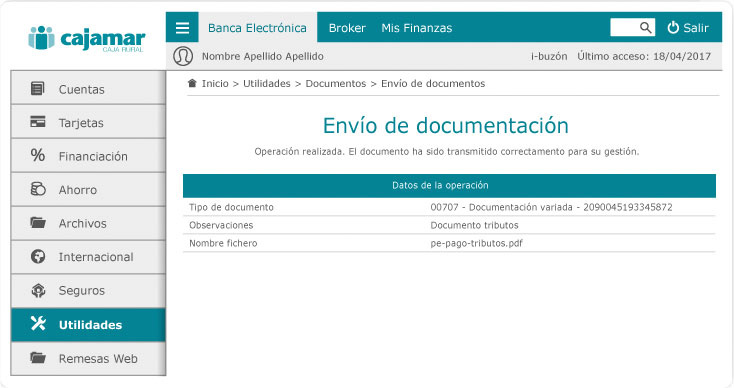Click the Cajamar logo
Image resolution: width=734 pixels, height=388 pixels.
pos(87,39)
